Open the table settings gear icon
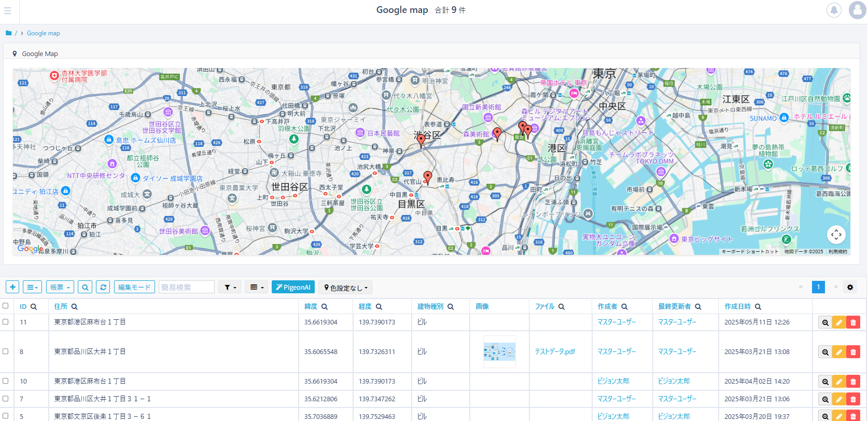This screenshot has height=421, width=868. click(x=850, y=287)
